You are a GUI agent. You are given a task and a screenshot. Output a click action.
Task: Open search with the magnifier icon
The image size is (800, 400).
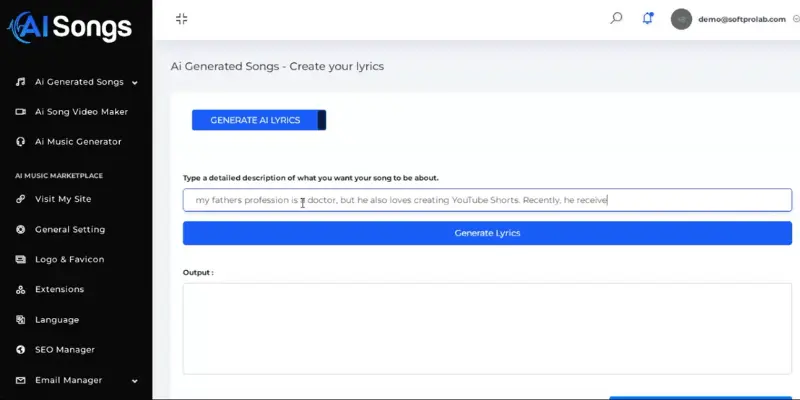616,18
